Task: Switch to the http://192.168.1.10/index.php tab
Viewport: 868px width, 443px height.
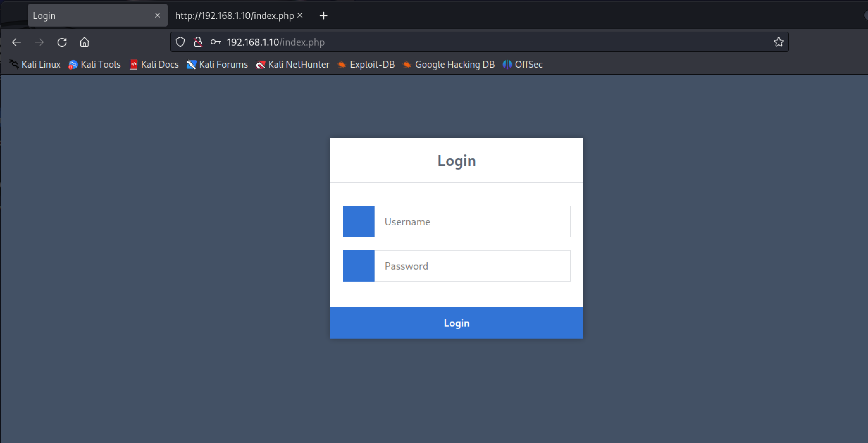Action: pos(234,16)
